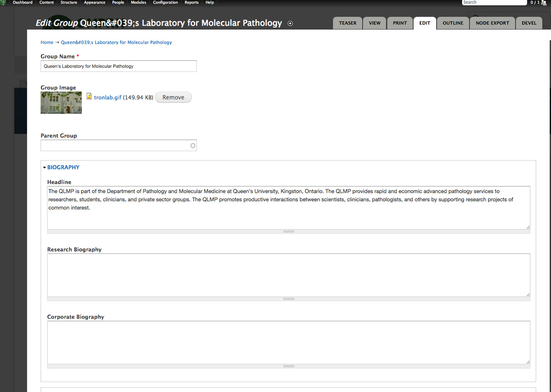Viewport: 551px width, 392px height.
Task: Open the Devel tab
Action: 529,23
